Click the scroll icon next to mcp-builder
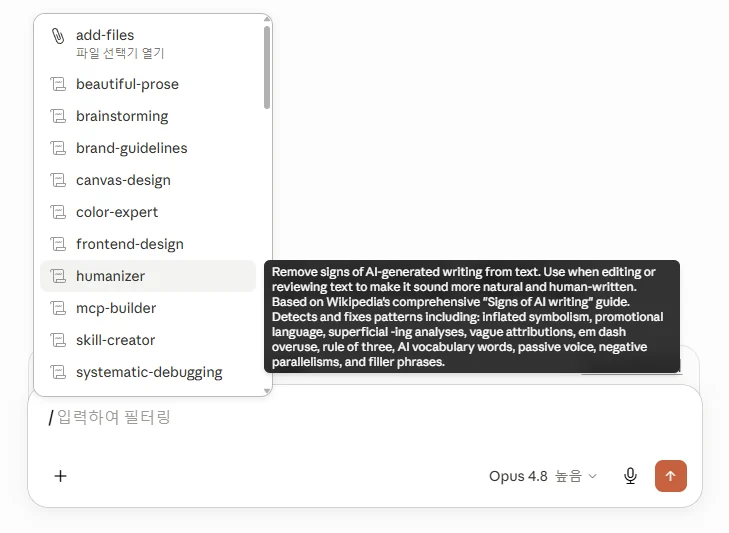This screenshot has height=533, width=729. 58,308
